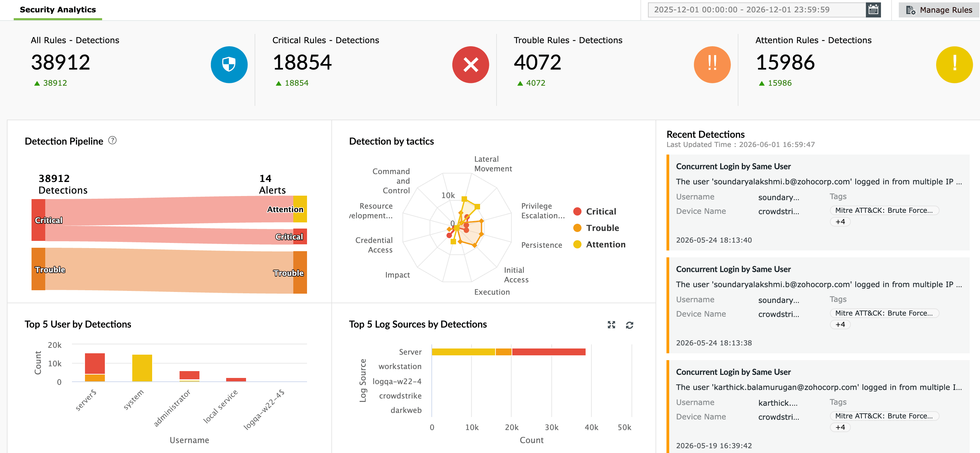Open karthick.balamurugan Concurrent Login detection title
This screenshot has width=980, height=453.
(733, 372)
